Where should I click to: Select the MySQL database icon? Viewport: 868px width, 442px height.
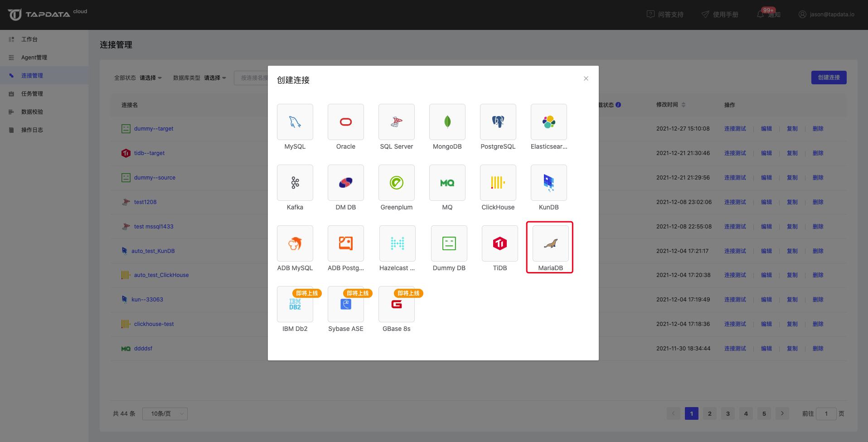[x=295, y=122]
